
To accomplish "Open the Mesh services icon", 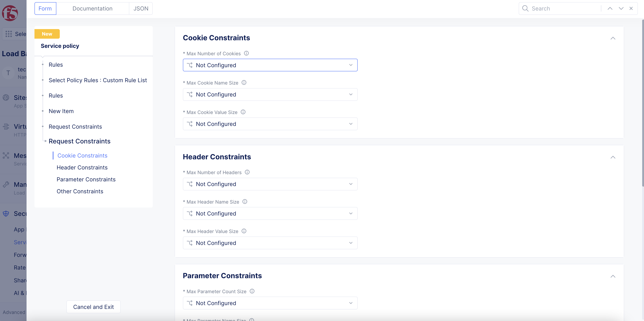I will click(6, 155).
